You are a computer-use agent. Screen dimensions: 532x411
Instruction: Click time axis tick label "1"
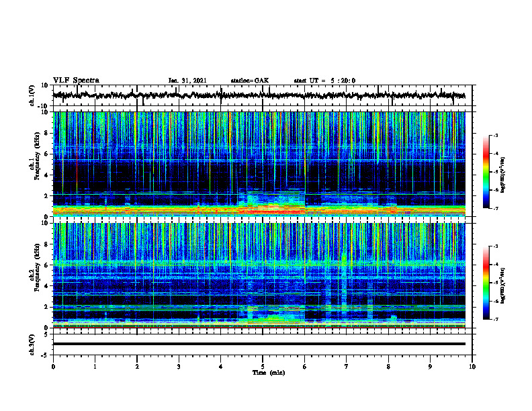click(x=95, y=367)
